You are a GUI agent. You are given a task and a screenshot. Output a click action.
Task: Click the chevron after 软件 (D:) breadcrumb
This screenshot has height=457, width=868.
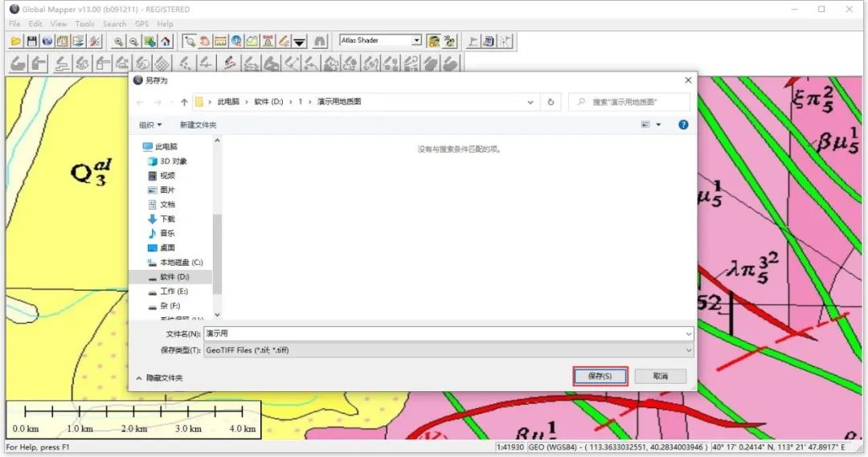point(291,102)
